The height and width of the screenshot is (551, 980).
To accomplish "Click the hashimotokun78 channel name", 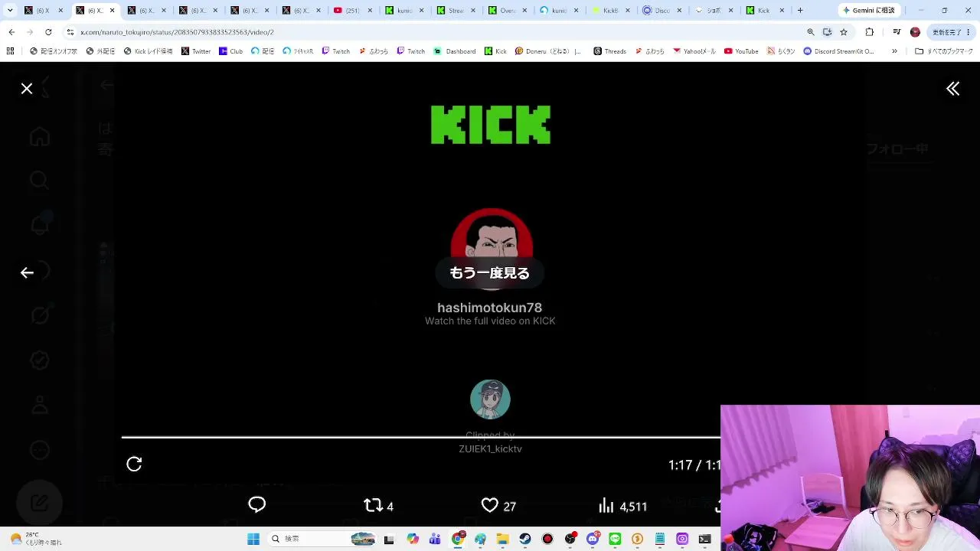I will click(x=489, y=308).
